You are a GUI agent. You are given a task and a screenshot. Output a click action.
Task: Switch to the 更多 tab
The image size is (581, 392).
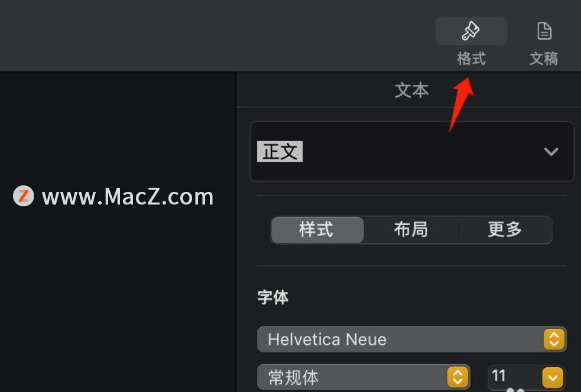click(505, 230)
